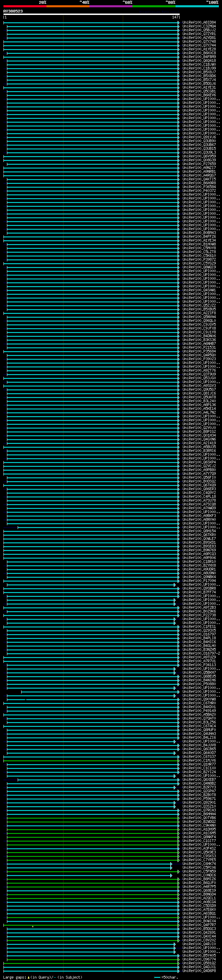Click the white query ruler bar

click(x=92, y=14)
